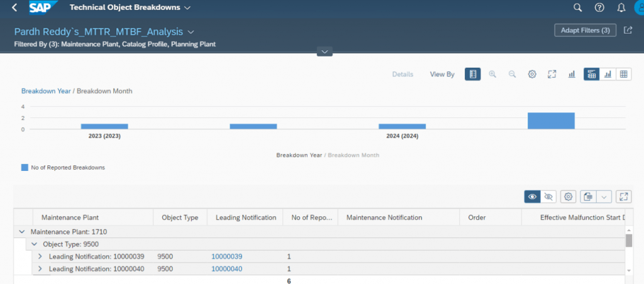644x284 pixels.
Task: Open notification link 10000039
Action: click(226, 256)
